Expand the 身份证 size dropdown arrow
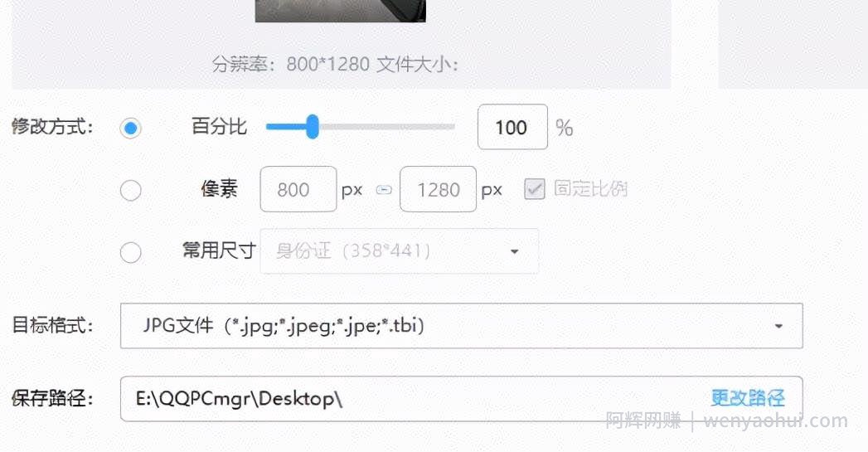The width and height of the screenshot is (868, 452). pos(514,251)
